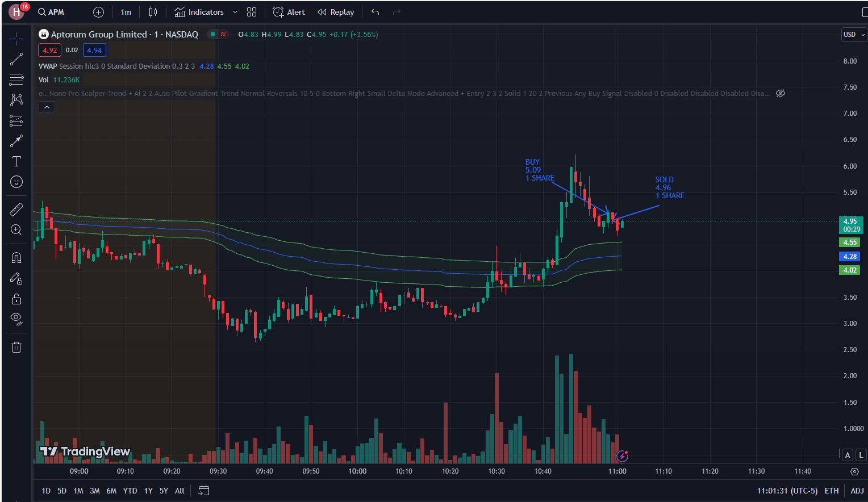
Task: Remove drawings with the trash icon
Action: (16, 347)
